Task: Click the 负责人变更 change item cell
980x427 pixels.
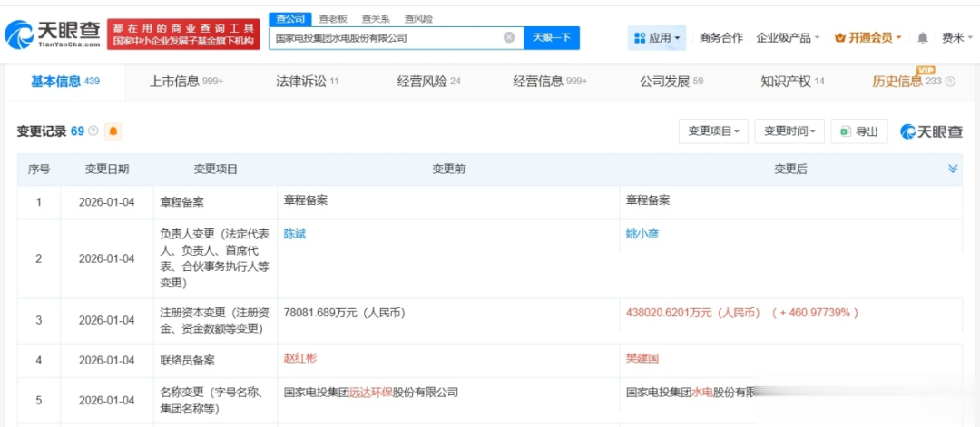Action: 215,259
